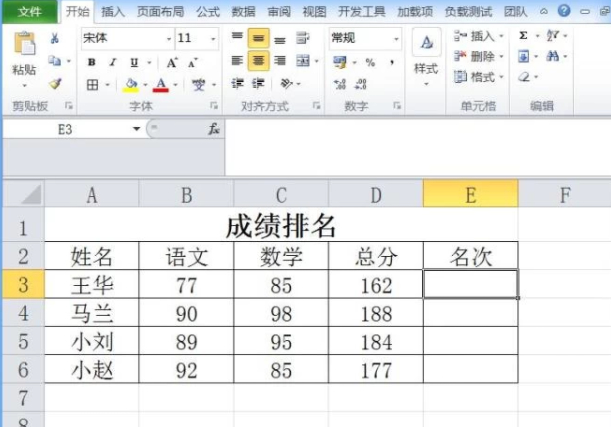Open font size dropdown 11
Screen dimensions: 611x427
[213, 39]
